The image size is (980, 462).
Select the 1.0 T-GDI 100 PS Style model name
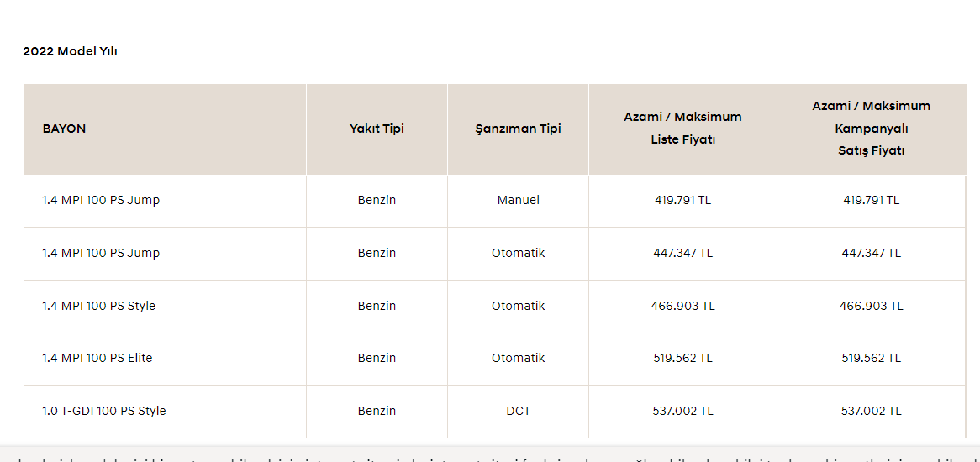tap(104, 411)
